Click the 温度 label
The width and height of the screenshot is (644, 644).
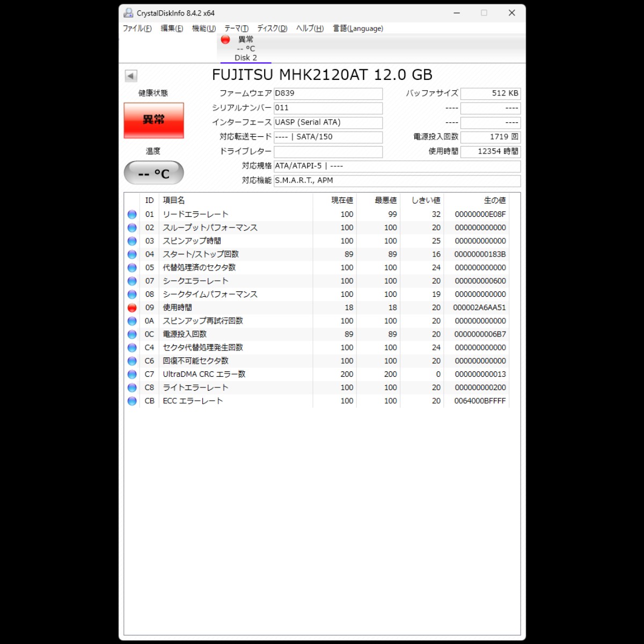[153, 151]
